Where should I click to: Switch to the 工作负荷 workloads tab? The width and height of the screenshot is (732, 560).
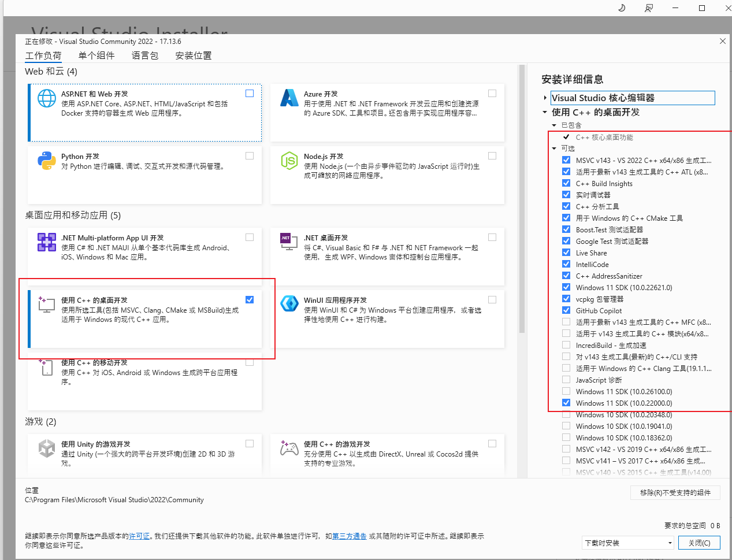tap(43, 55)
